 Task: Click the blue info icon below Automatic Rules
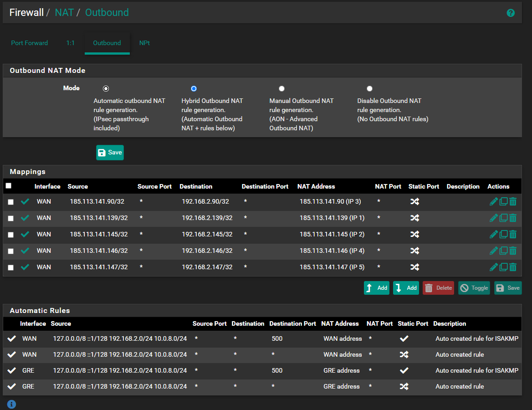click(12, 404)
